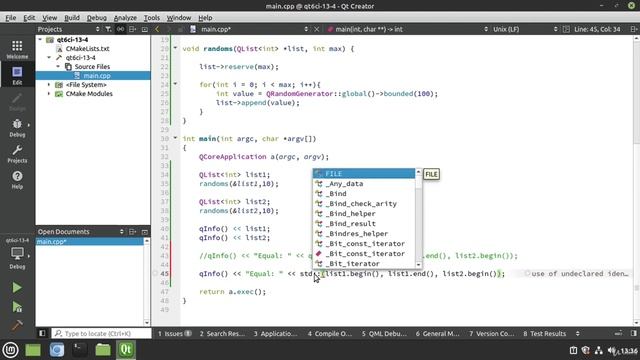Screen dimensions: 640x360
Task: Choose _Any_data from the autocomplete list
Action: [x=364, y=184]
